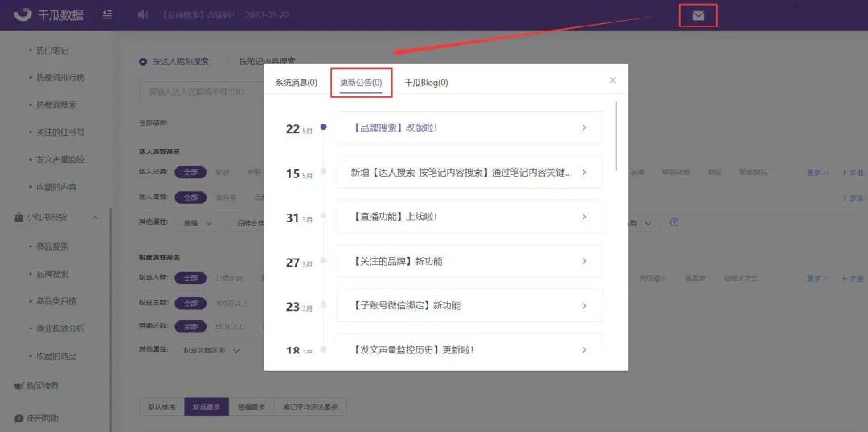The width and height of the screenshot is (868, 432).
Task: Open 商业投放分析 in sidebar
Action: tap(60, 328)
